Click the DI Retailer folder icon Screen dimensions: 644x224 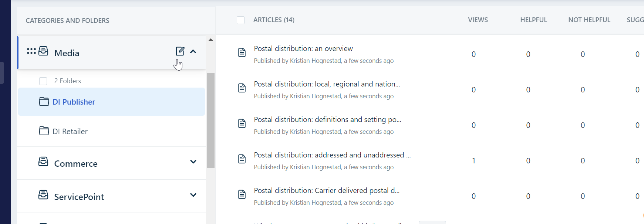(44, 131)
